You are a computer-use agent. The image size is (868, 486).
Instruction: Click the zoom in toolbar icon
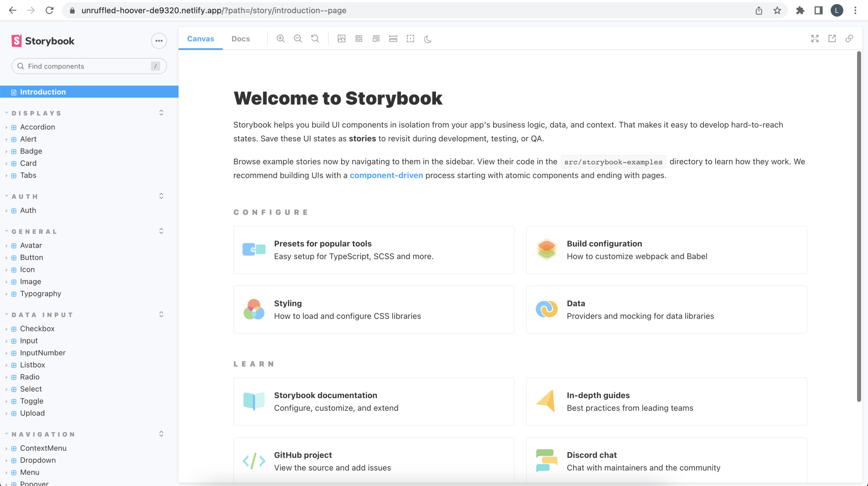280,39
